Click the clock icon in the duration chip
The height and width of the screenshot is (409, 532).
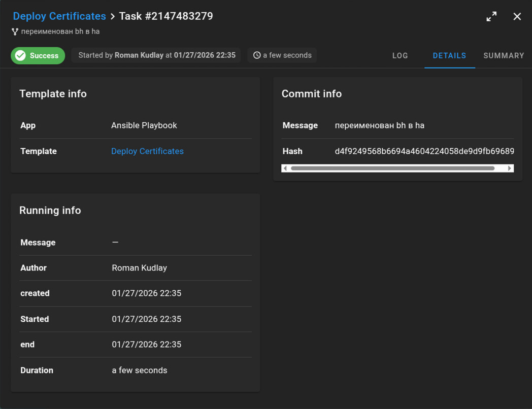click(257, 55)
